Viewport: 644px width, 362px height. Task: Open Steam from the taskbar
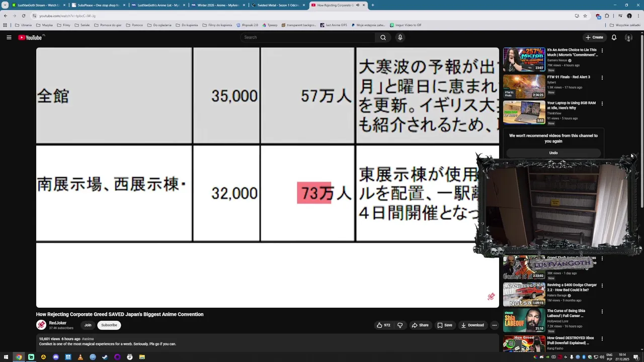pyautogui.click(x=105, y=357)
